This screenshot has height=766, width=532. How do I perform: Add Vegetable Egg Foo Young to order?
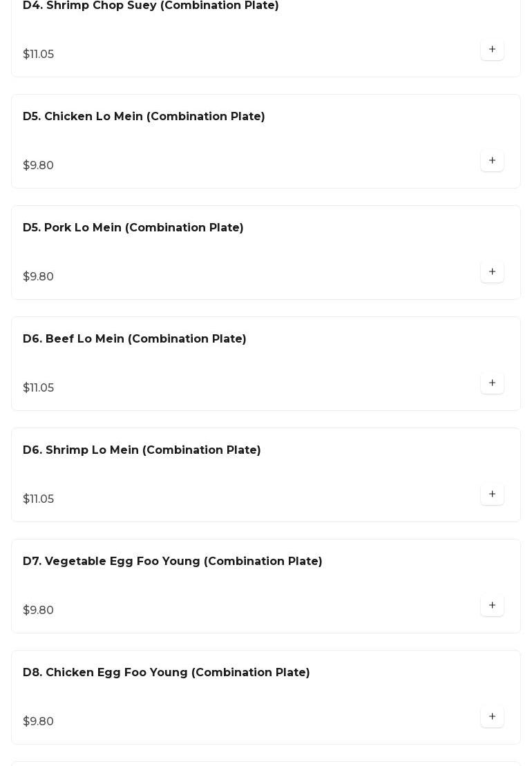(492, 606)
